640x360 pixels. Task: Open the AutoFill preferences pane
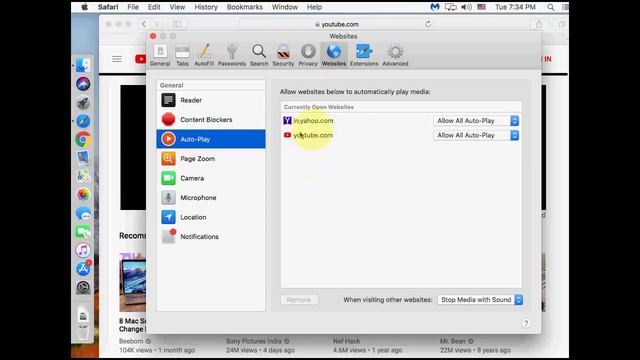pyautogui.click(x=204, y=56)
